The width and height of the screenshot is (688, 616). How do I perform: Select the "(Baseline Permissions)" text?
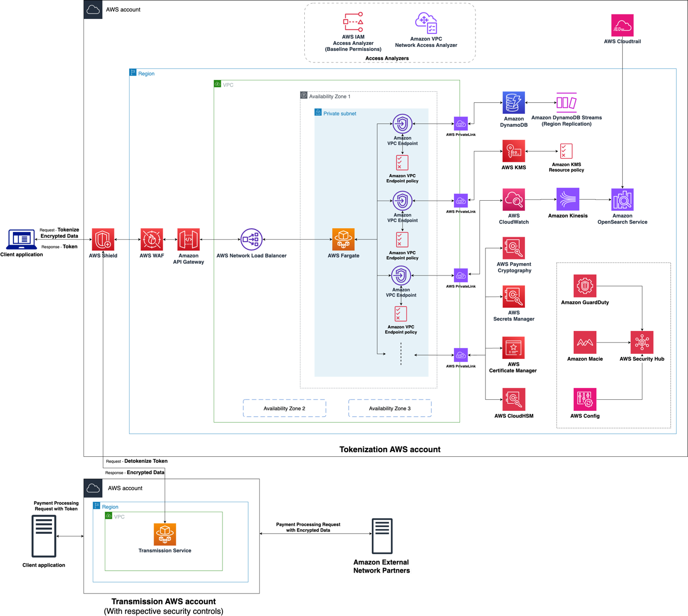pyautogui.click(x=353, y=49)
